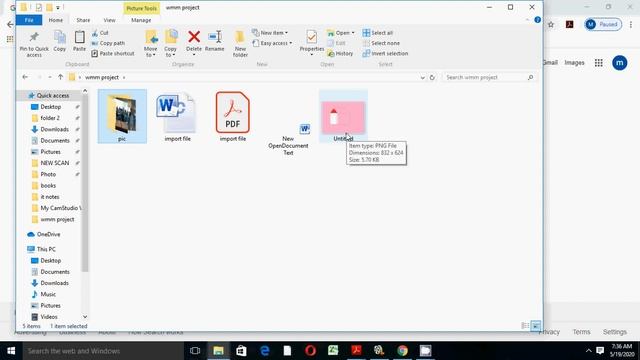Open wmm project in navigation pane
Image resolution: width=640 pixels, height=360 pixels.
tap(57, 219)
